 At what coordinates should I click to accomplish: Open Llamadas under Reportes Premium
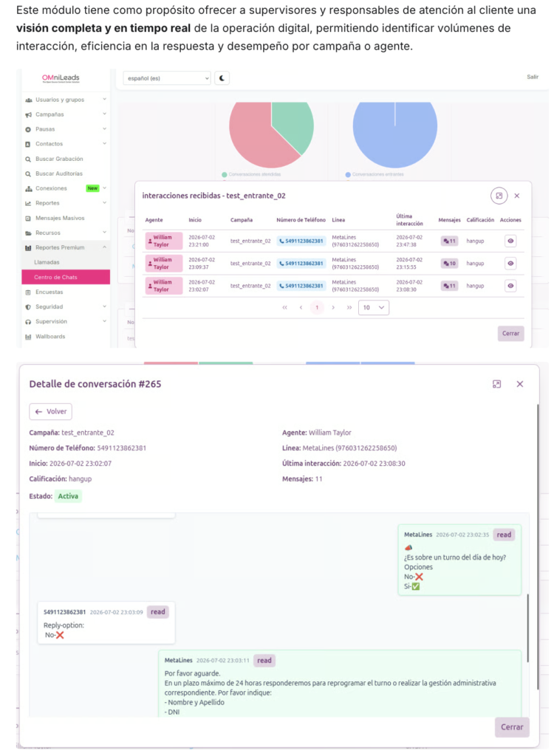[47, 262]
